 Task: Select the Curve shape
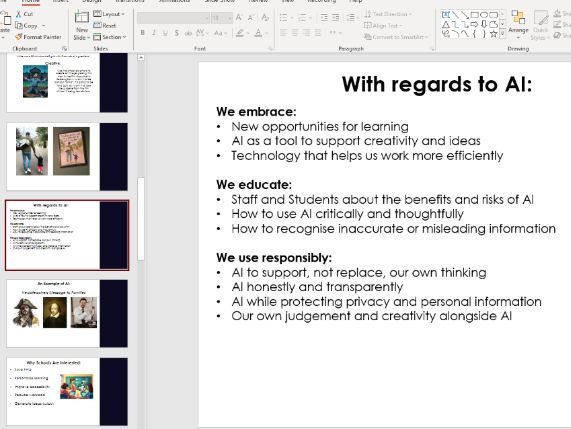pyautogui.click(x=465, y=34)
